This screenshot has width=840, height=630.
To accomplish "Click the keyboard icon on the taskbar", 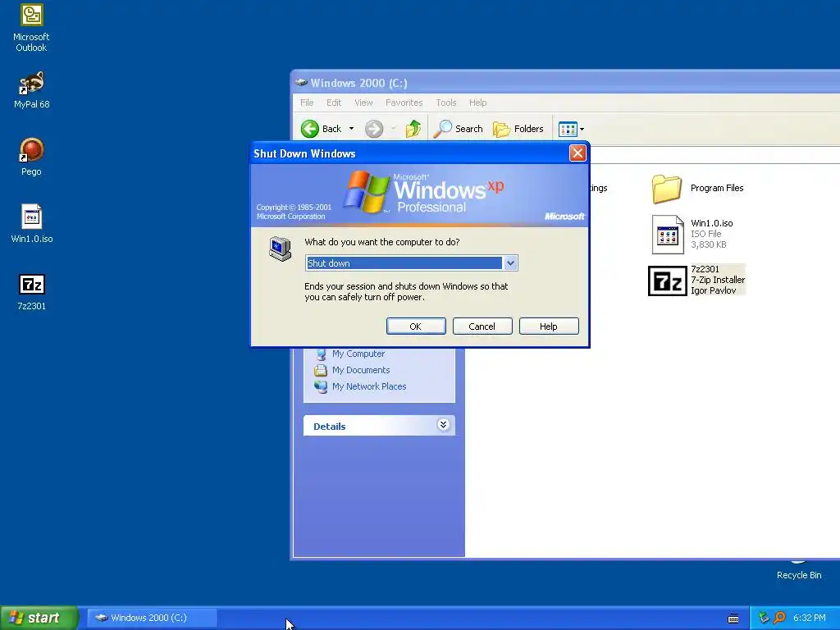I will 733,619.
